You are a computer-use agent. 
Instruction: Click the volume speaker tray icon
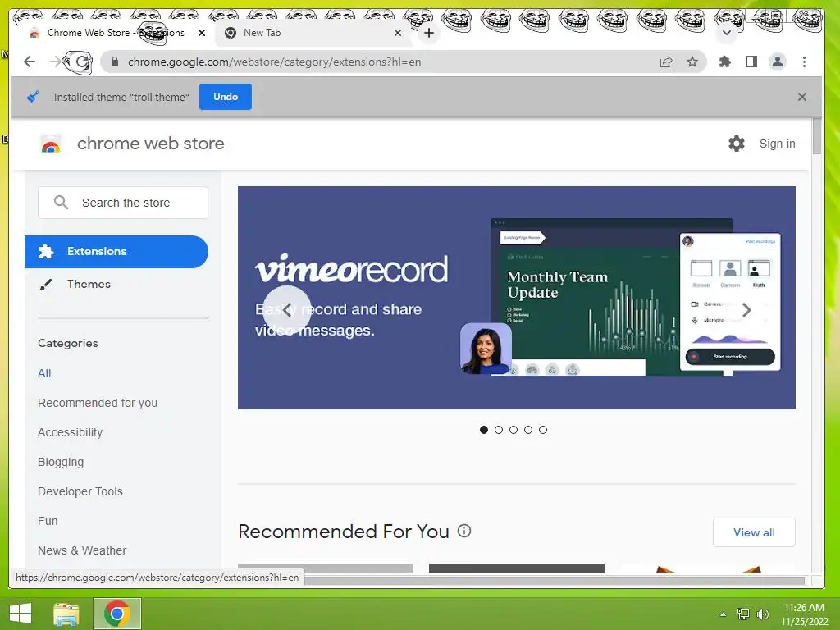pos(762,614)
